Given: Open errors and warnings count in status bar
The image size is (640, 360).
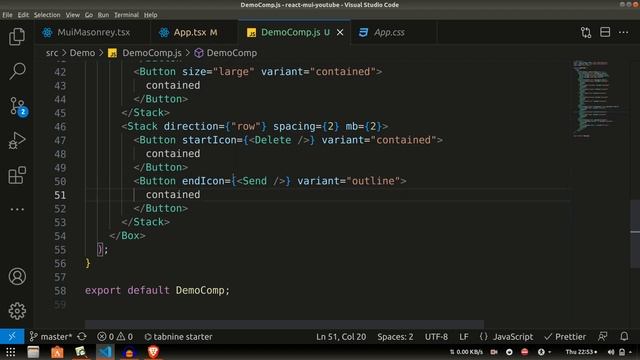Looking at the screenshot, I should (115, 337).
